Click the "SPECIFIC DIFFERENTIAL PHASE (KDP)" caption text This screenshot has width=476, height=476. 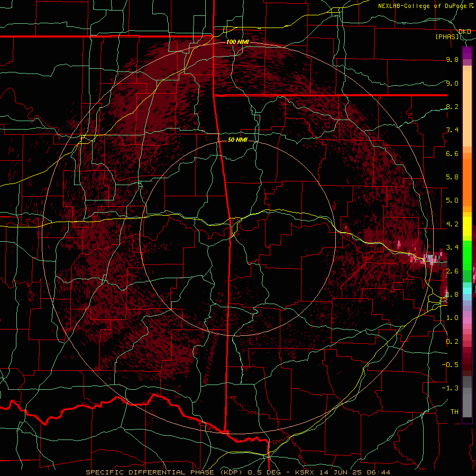[x=165, y=472]
